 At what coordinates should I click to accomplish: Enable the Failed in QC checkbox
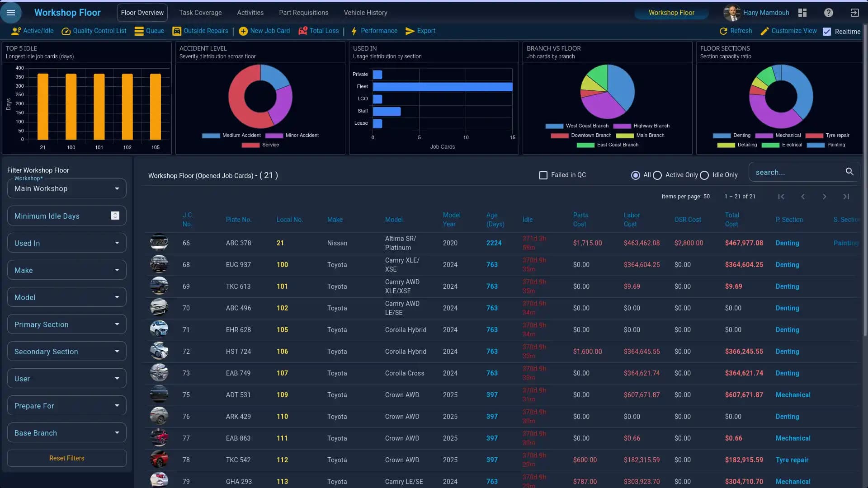543,175
